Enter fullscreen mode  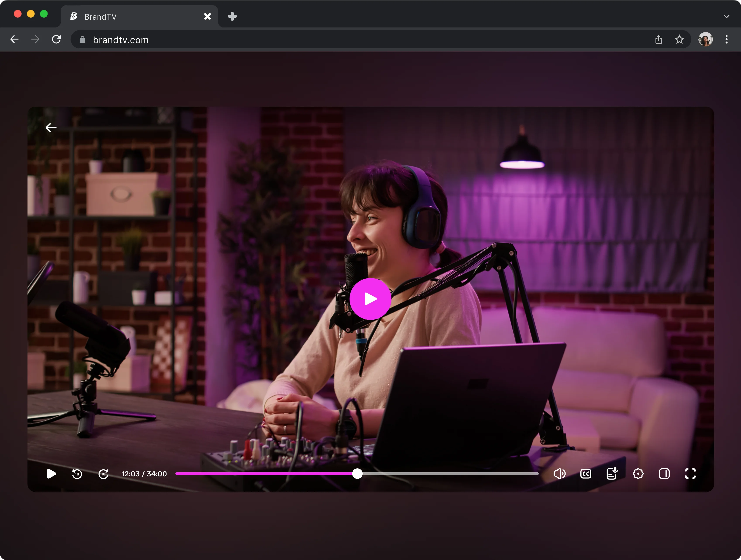(690, 474)
